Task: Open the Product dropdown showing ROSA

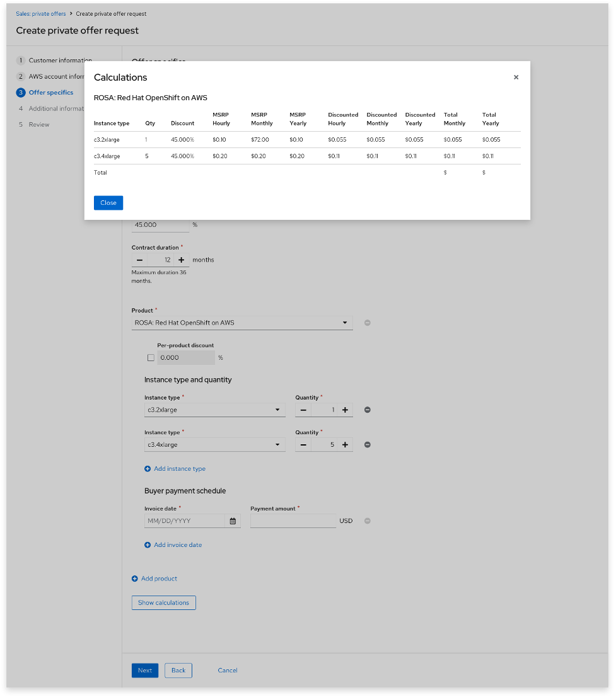Action: click(x=242, y=323)
